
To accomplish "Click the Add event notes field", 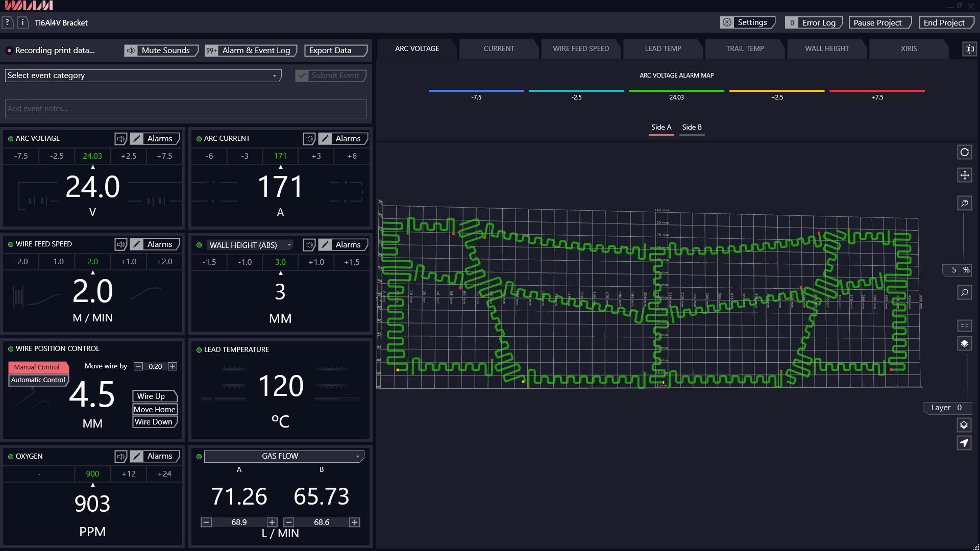I will click(186, 109).
